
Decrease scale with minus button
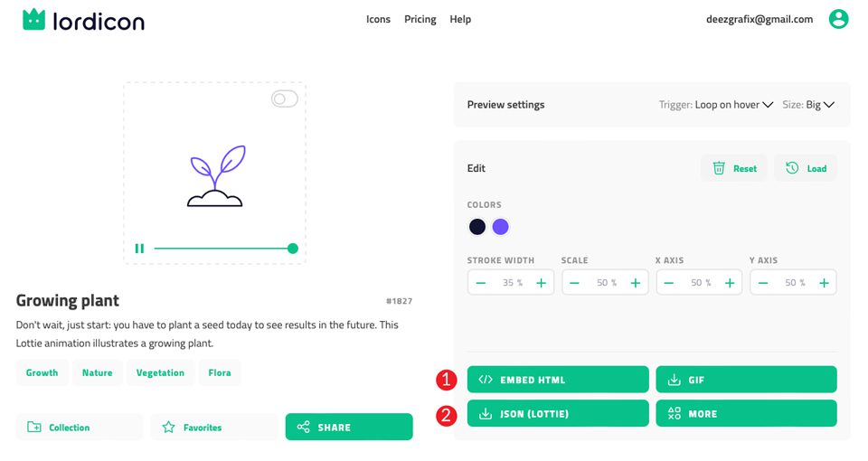[x=575, y=283]
